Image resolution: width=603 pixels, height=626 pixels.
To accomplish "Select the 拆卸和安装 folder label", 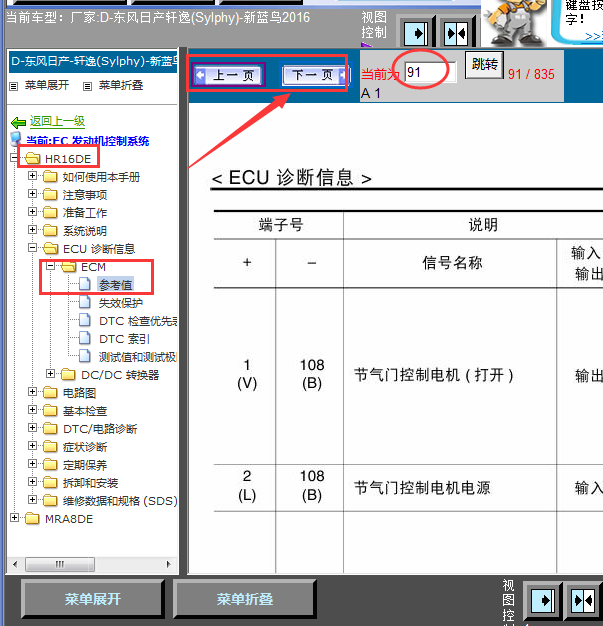I will click(x=91, y=483).
